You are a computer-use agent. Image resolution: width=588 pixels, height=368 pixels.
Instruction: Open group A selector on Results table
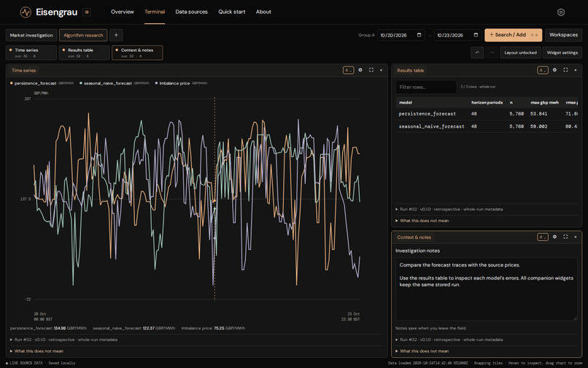point(543,70)
